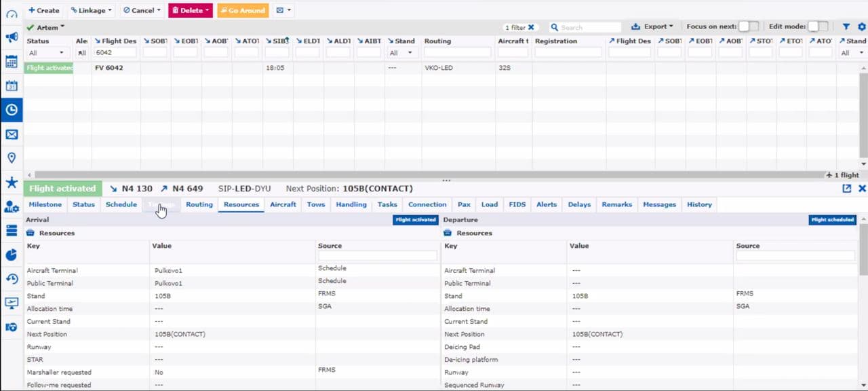This screenshot has width=868, height=391.
Task: Switch to the Handling tab
Action: point(351,204)
